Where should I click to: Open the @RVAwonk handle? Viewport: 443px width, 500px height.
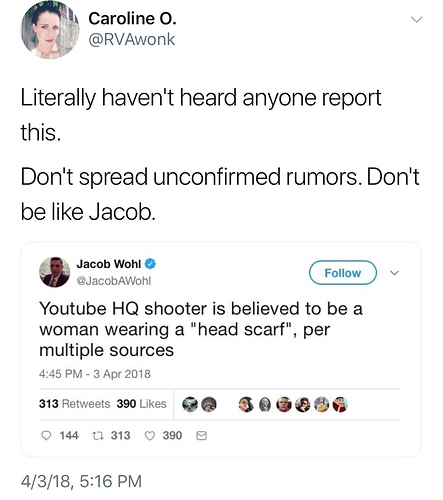(131, 40)
